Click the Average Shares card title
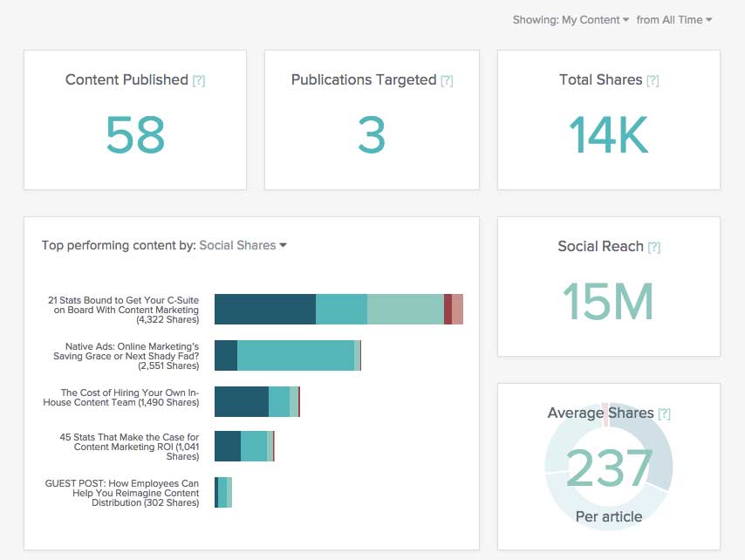Viewport: 745px width, 560px height. click(x=600, y=413)
